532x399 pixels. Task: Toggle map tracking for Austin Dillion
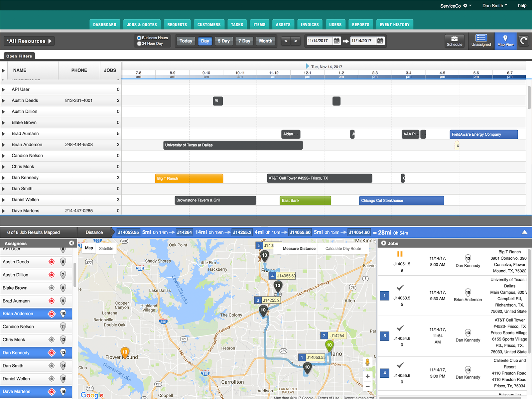pos(52,275)
